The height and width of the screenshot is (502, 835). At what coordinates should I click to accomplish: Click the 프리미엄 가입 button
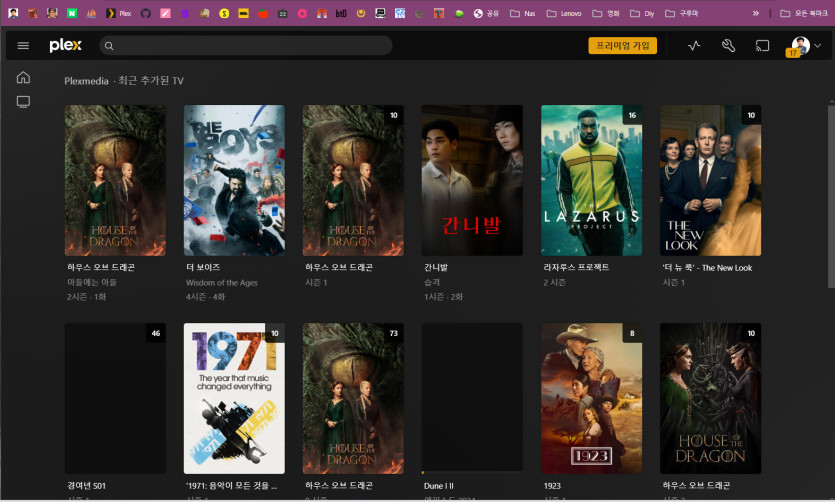[x=622, y=46]
